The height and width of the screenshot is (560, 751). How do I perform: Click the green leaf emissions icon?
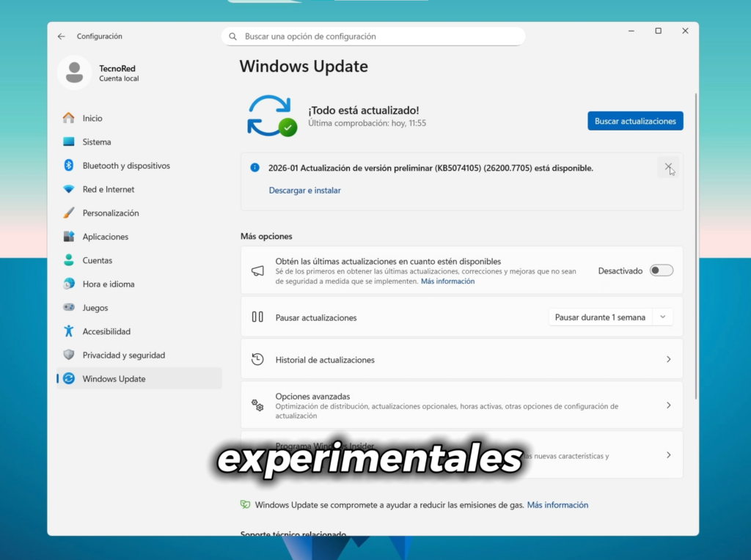245,504
